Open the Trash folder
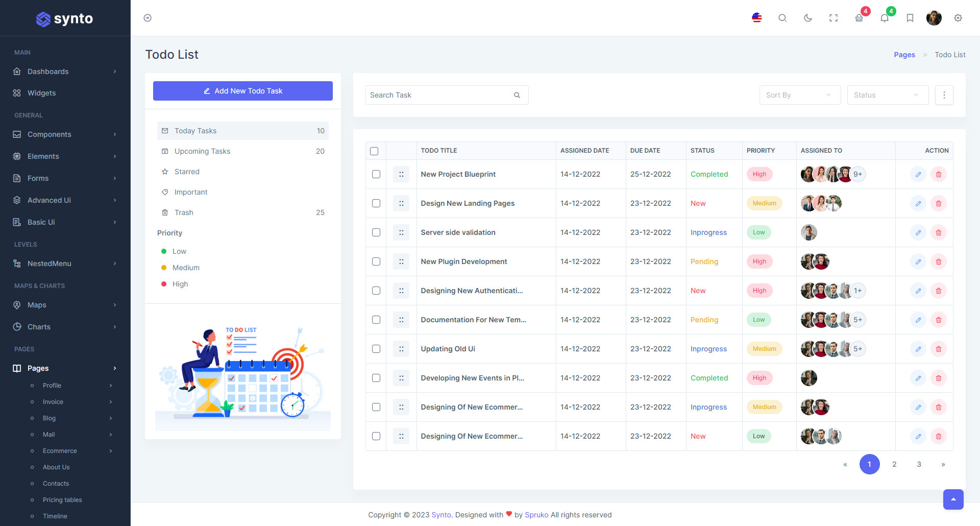 coord(184,212)
